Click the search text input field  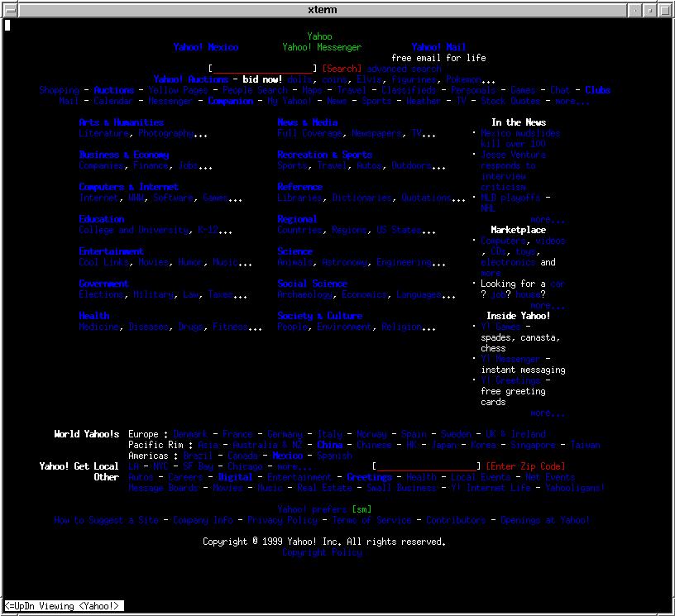pyautogui.click(x=263, y=69)
